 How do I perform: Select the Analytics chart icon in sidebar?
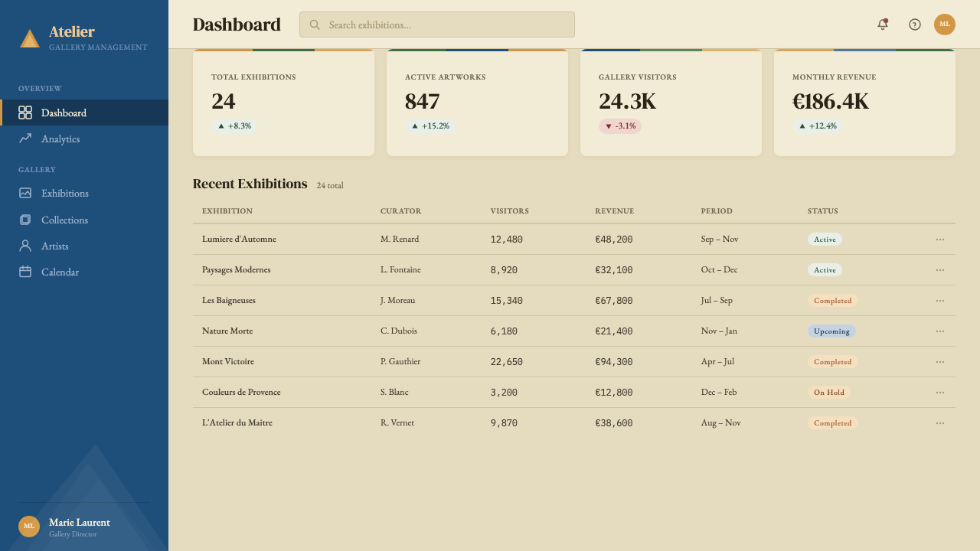(25, 139)
